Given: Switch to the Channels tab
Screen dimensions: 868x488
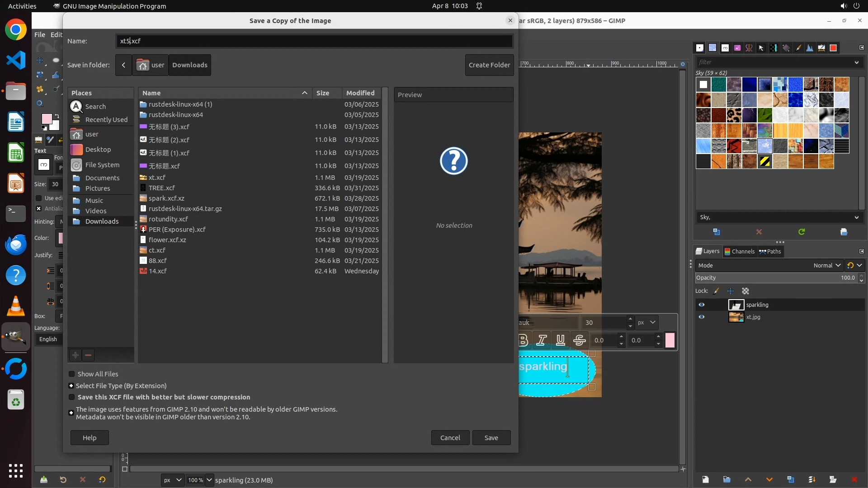Looking at the screenshot, I should 740,251.
